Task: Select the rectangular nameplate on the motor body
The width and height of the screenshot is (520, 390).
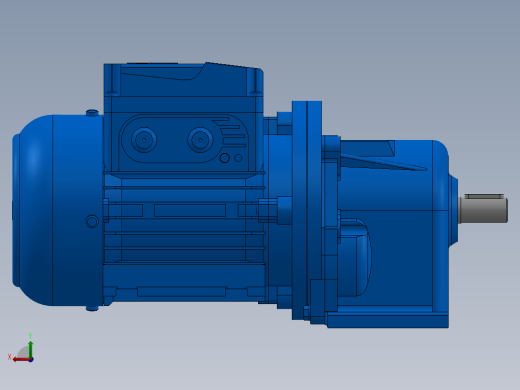Action: coord(190,211)
